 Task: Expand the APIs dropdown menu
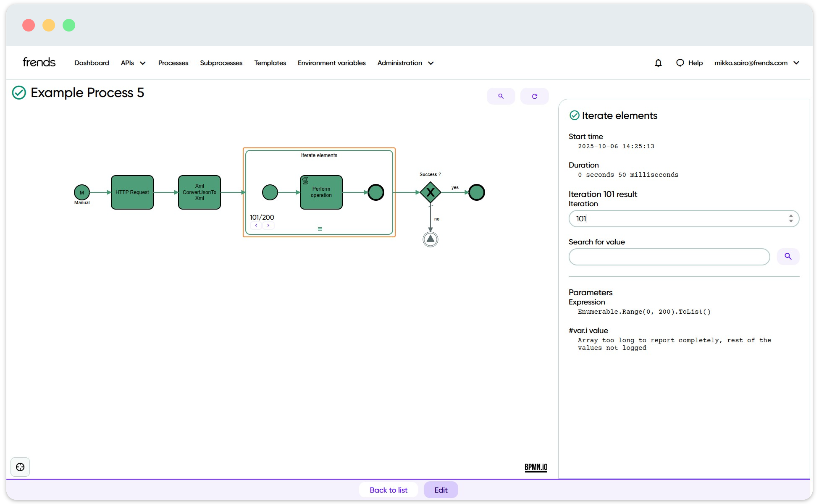click(133, 63)
